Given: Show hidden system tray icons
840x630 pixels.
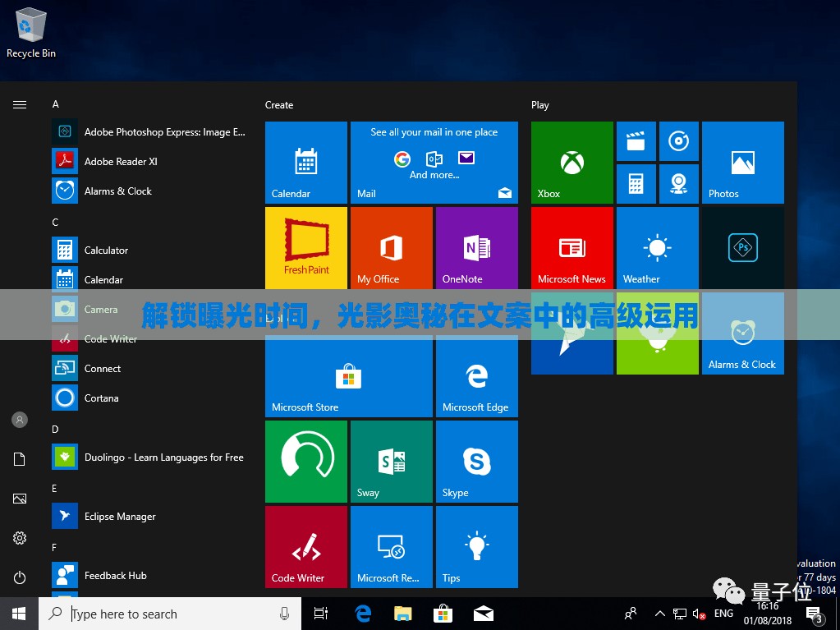Looking at the screenshot, I should pos(660,614).
